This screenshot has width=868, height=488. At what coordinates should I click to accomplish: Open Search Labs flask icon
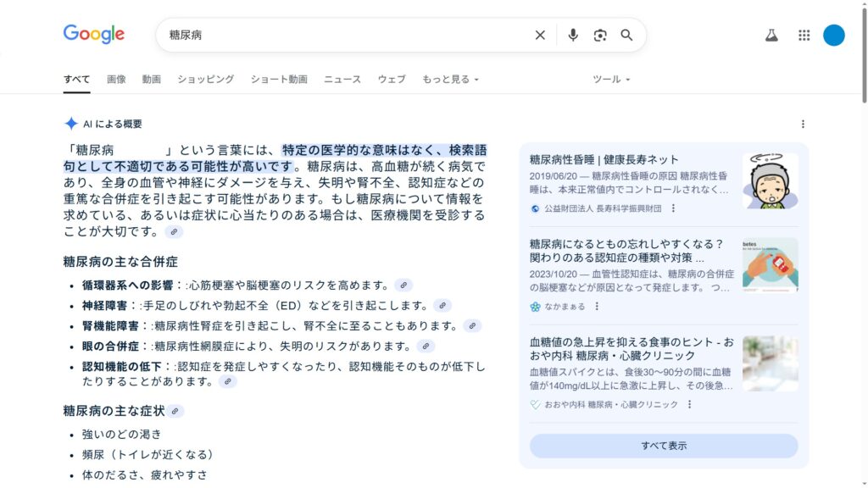click(771, 35)
